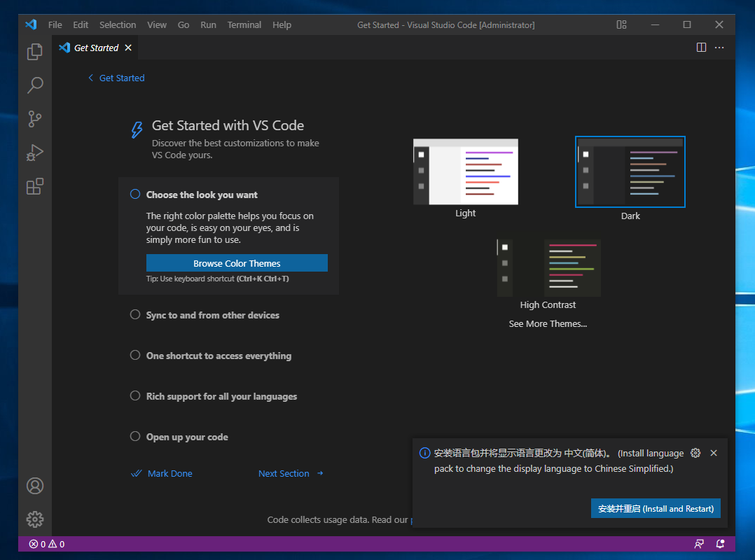The image size is (755, 560).
Task: Select 'Choose the look you want' step circle
Action: (x=135, y=194)
